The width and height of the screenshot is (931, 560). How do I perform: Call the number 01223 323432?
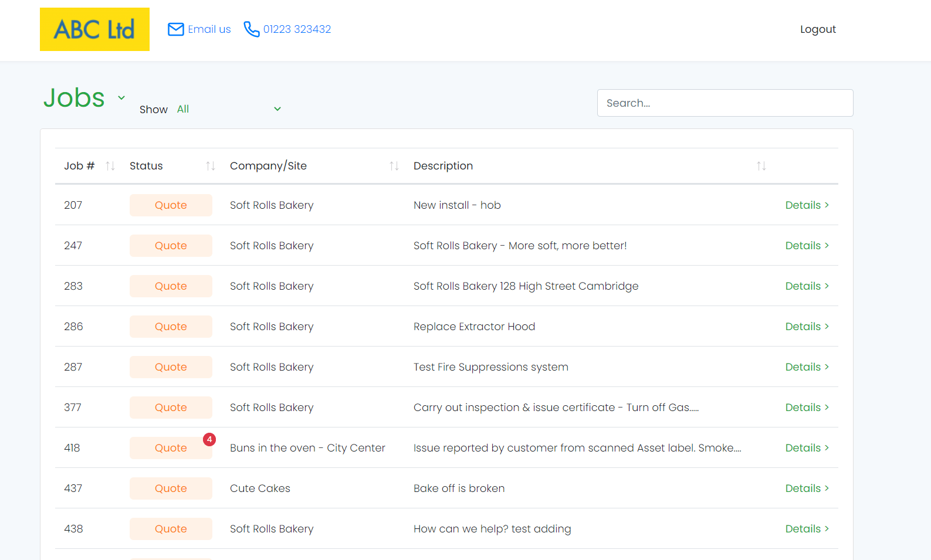[297, 29]
